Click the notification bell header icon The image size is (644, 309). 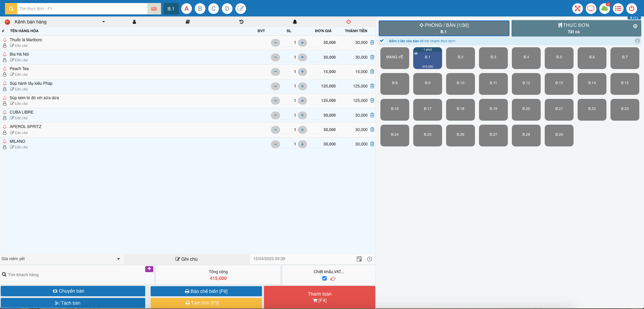click(x=295, y=22)
